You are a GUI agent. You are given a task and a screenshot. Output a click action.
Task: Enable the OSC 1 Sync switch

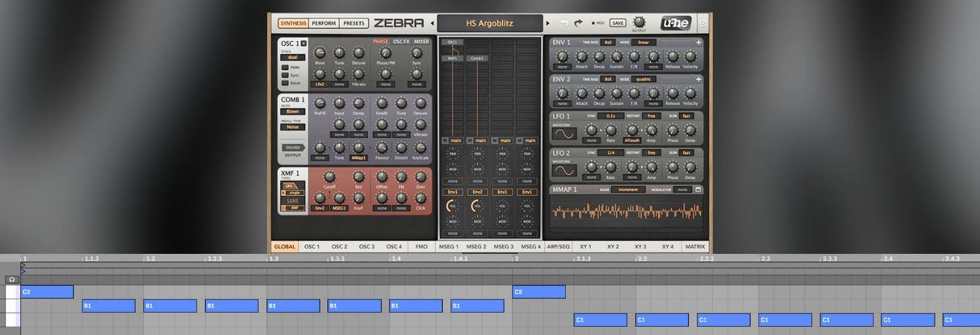click(x=285, y=76)
